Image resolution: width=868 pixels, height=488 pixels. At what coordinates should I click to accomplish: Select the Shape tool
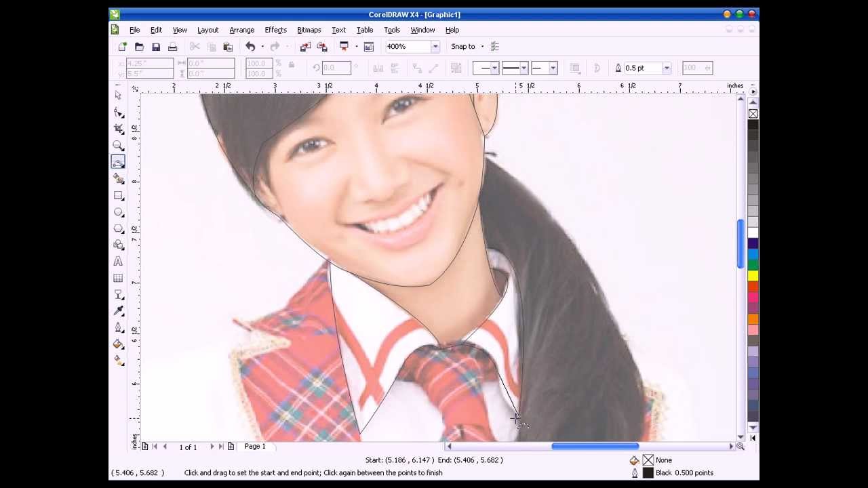tap(118, 111)
